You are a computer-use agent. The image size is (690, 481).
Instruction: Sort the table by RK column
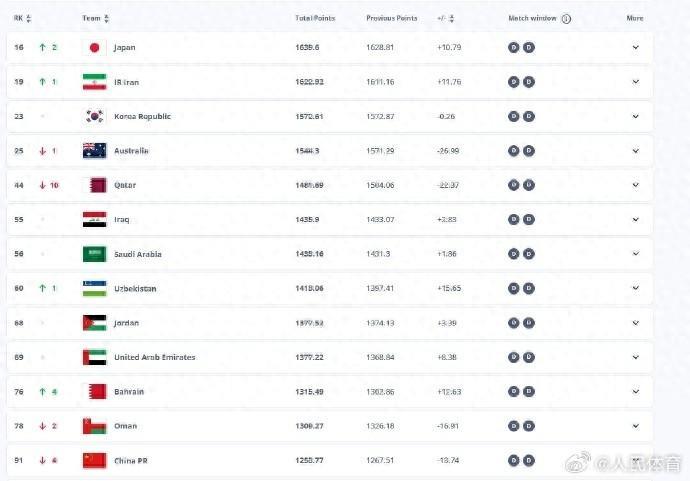point(22,18)
